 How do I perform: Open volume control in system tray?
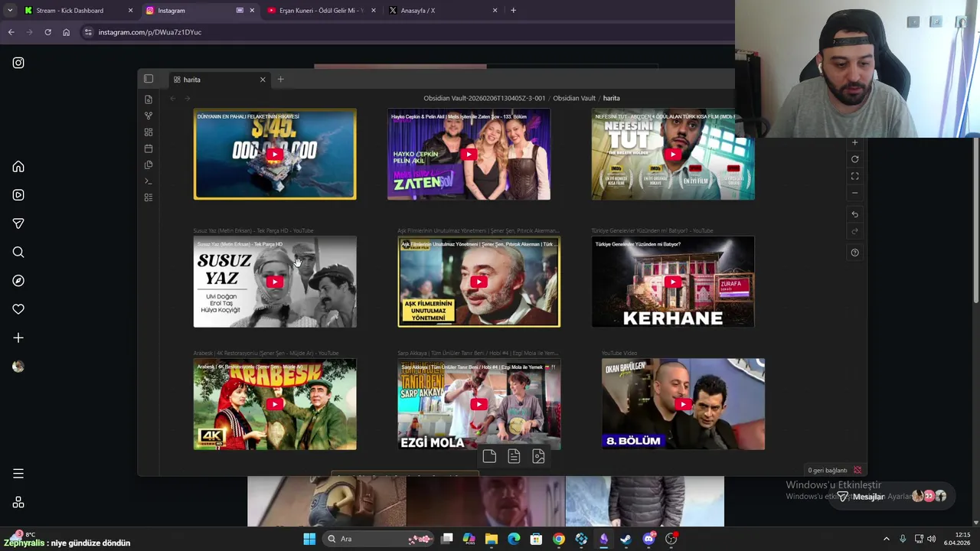932,539
